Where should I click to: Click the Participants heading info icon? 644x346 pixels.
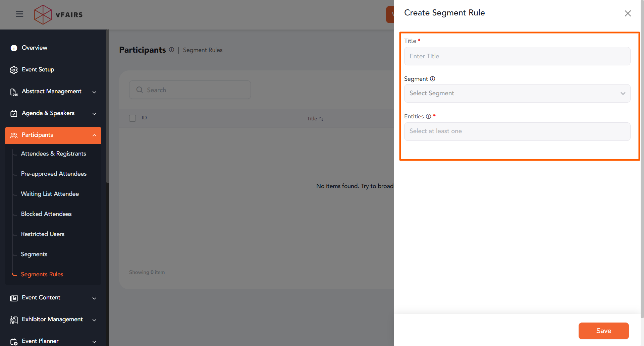tap(171, 50)
